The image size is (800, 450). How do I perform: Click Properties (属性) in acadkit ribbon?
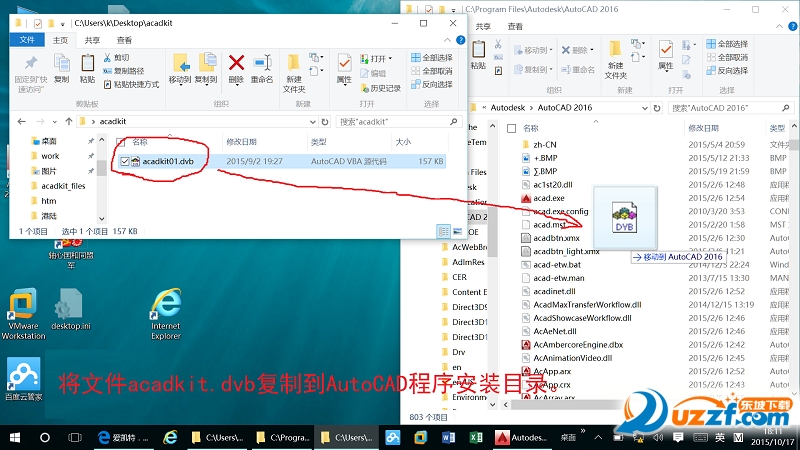pos(344,68)
